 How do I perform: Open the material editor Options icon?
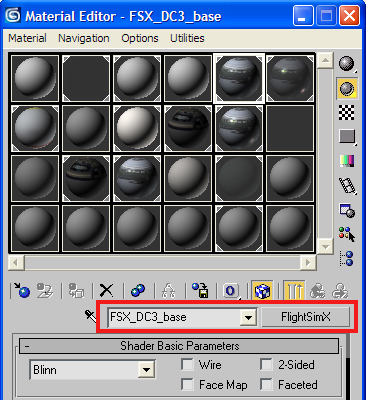pos(347,210)
